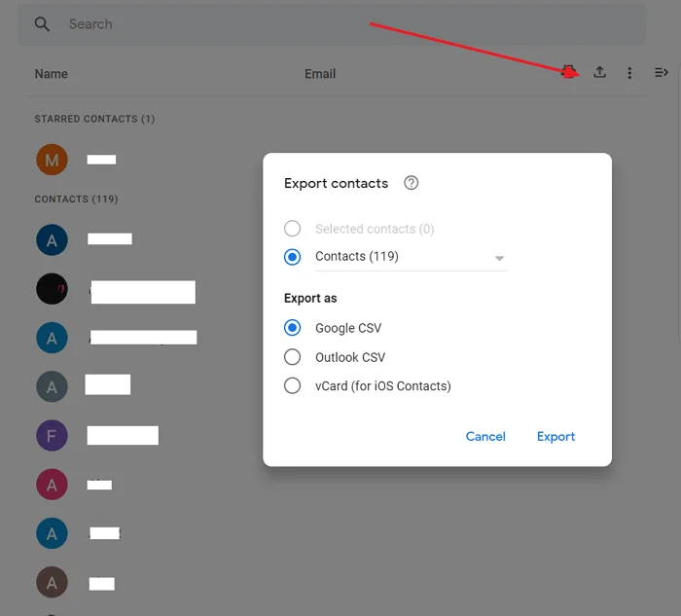Click the list settings icon at far right
Screen dimensions: 681x616
[661, 73]
